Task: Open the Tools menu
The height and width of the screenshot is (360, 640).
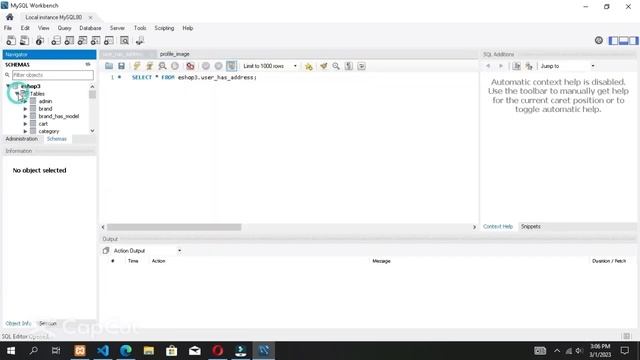Action: (140, 28)
